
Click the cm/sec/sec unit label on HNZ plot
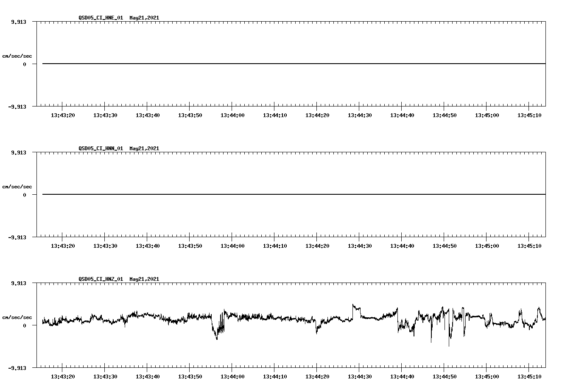[x=17, y=317]
